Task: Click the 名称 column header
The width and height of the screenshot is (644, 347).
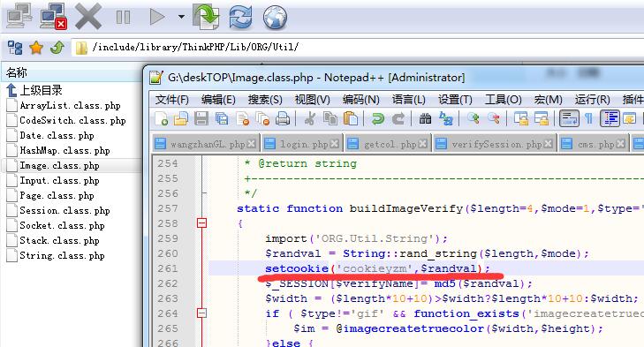Action: (x=72, y=72)
